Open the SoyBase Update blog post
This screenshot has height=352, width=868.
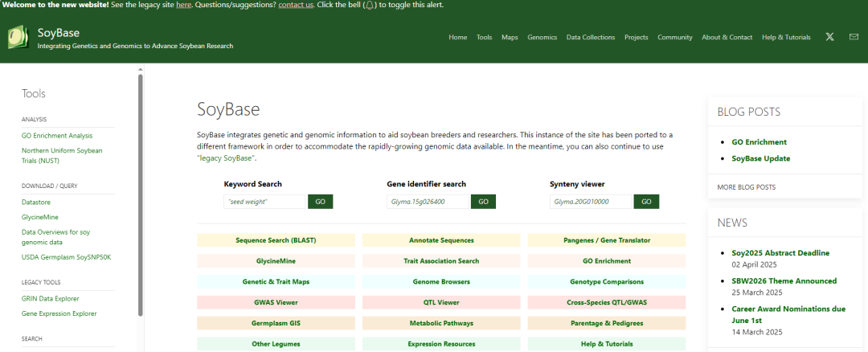click(x=760, y=159)
